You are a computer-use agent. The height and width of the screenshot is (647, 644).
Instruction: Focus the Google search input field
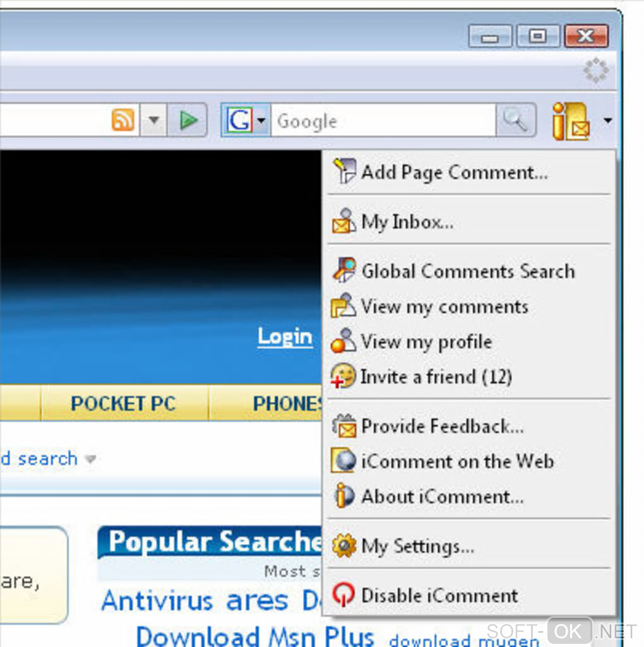pos(383,120)
